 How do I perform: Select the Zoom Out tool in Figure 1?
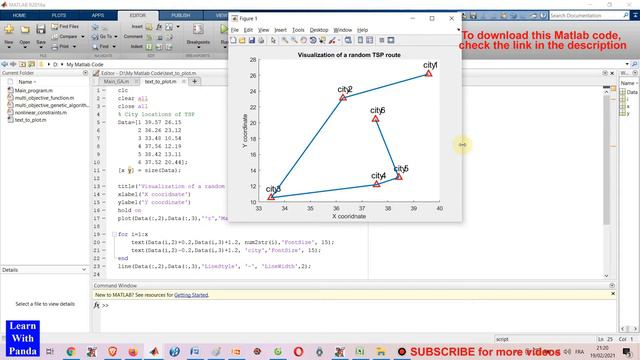(294, 40)
